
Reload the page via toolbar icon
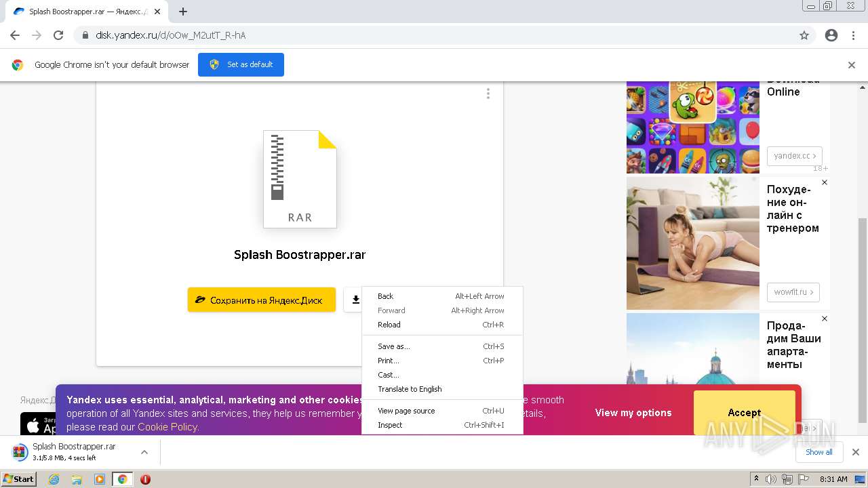[58, 35]
